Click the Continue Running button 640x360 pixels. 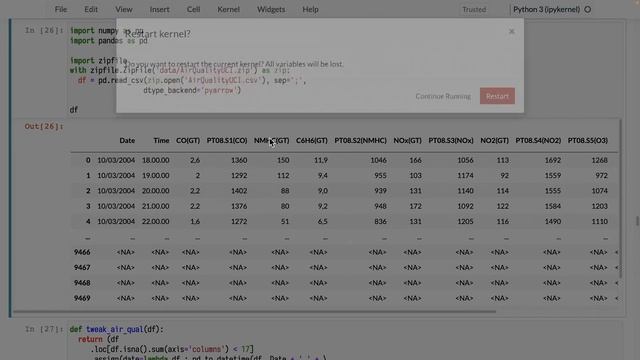(443, 96)
